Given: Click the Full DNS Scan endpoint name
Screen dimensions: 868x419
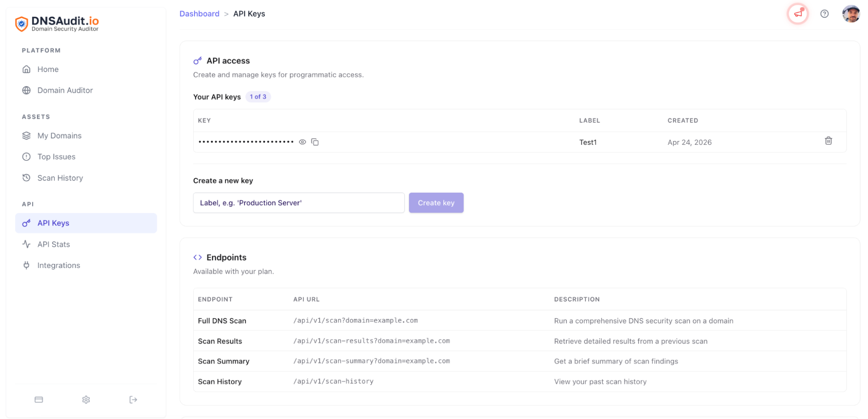Looking at the screenshot, I should [x=222, y=321].
